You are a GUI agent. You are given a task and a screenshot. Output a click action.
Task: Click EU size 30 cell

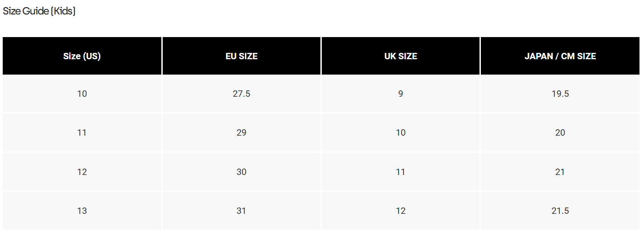(x=241, y=172)
